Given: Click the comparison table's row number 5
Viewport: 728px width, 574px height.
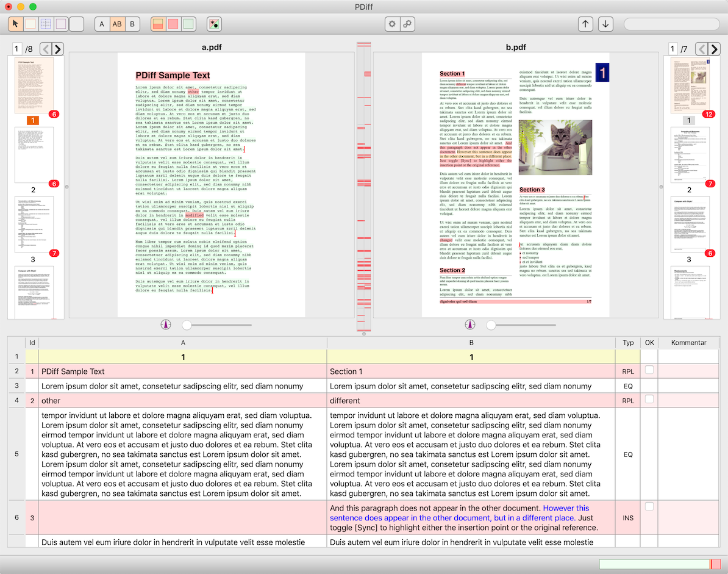Looking at the screenshot, I should click(x=16, y=454).
